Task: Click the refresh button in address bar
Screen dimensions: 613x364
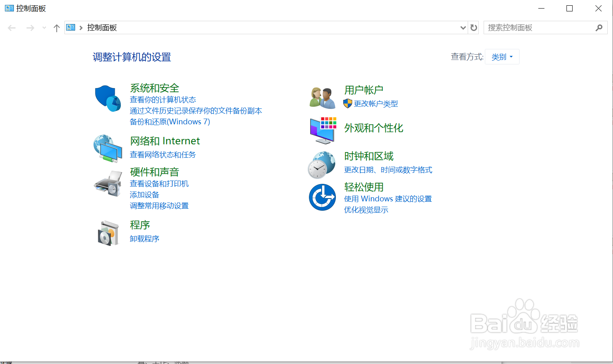Action: tap(473, 27)
